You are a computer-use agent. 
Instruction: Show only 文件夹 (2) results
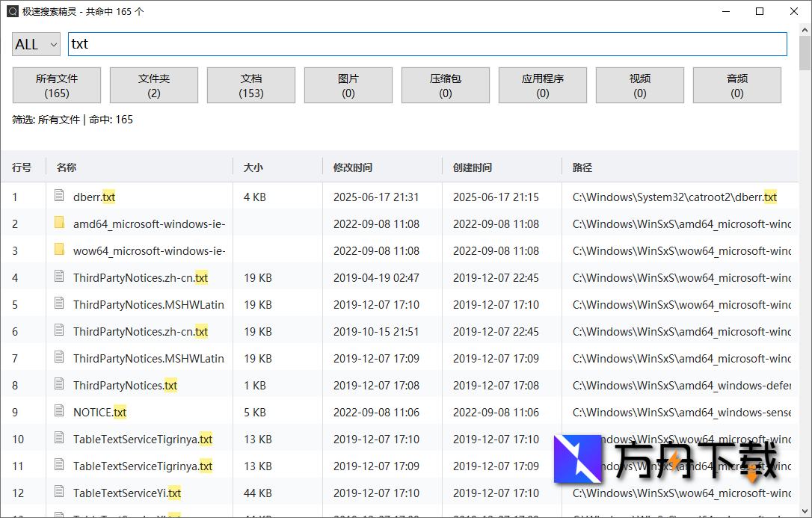154,85
